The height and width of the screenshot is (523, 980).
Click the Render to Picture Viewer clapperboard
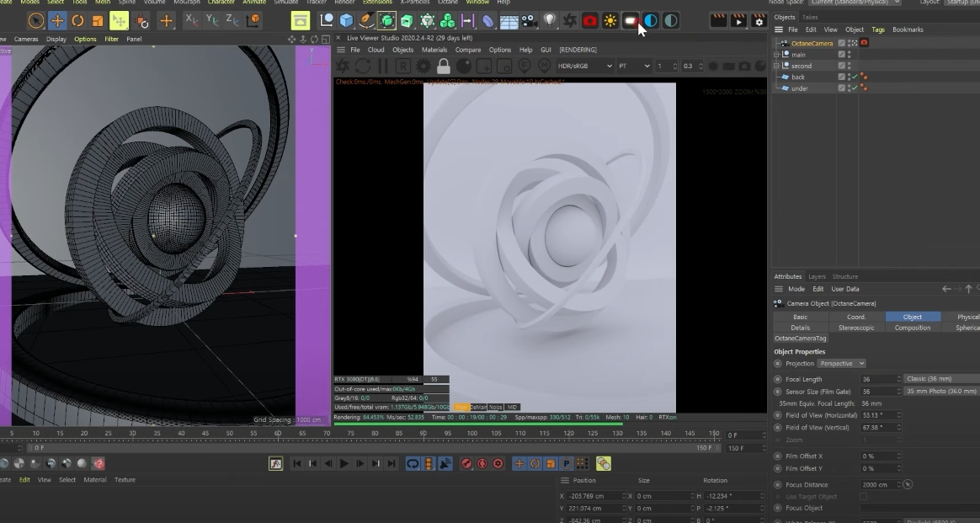click(719, 20)
